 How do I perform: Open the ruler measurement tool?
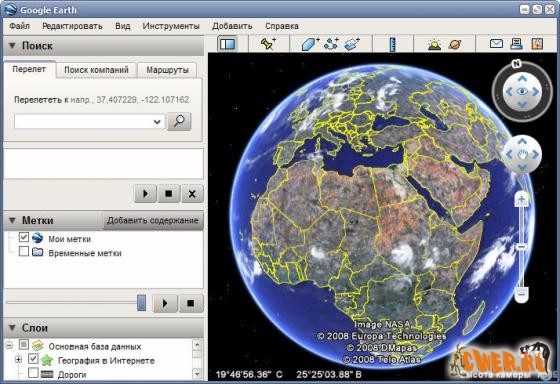(x=392, y=44)
